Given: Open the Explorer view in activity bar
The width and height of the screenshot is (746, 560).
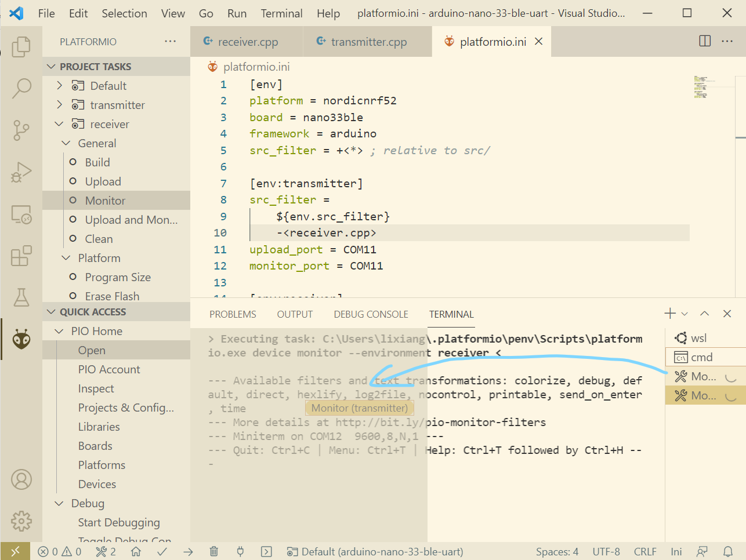Looking at the screenshot, I should click(21, 46).
